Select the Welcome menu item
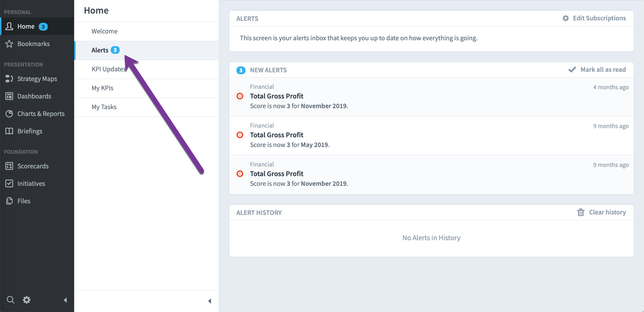644x312 pixels. pyautogui.click(x=147, y=31)
